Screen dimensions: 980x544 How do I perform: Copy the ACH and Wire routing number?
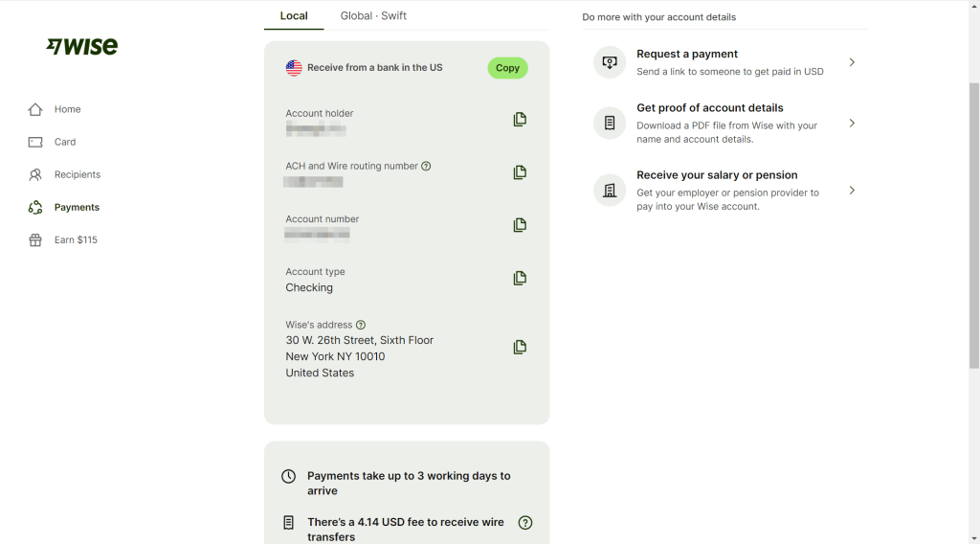520,172
